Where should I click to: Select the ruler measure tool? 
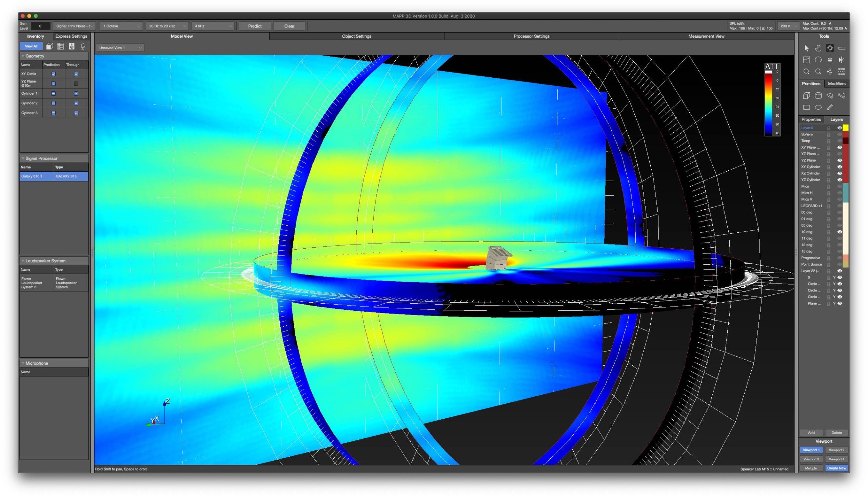[x=842, y=48]
